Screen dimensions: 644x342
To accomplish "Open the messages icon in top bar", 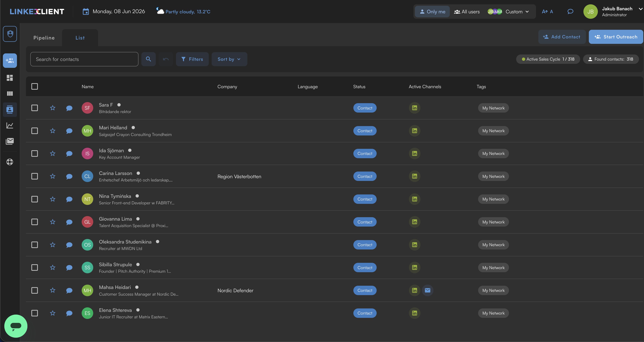I will click(570, 12).
